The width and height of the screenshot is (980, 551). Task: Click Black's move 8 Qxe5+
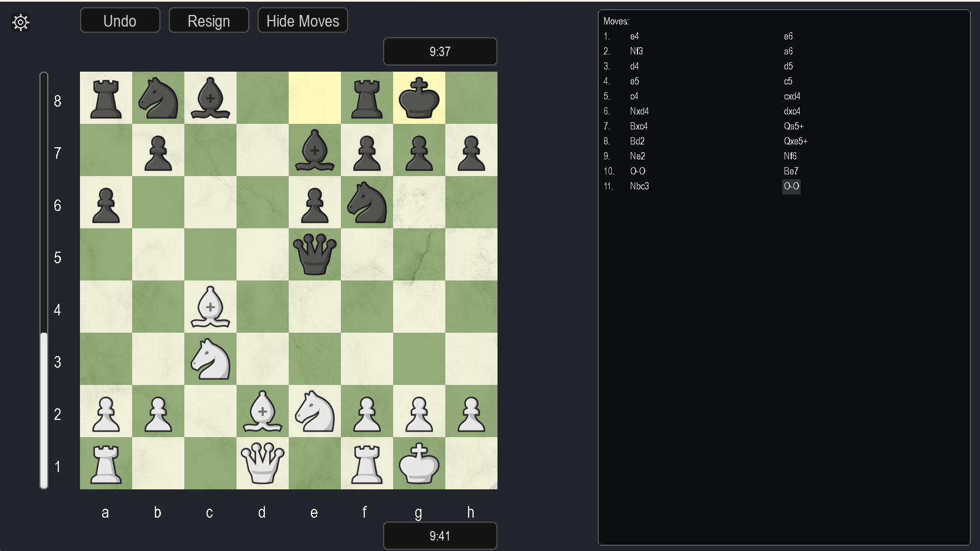796,141
